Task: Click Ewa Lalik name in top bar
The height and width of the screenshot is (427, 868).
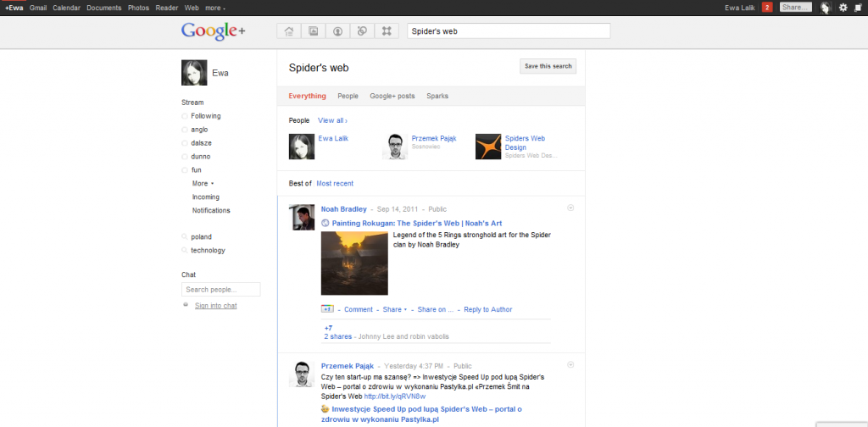Action: tap(740, 8)
